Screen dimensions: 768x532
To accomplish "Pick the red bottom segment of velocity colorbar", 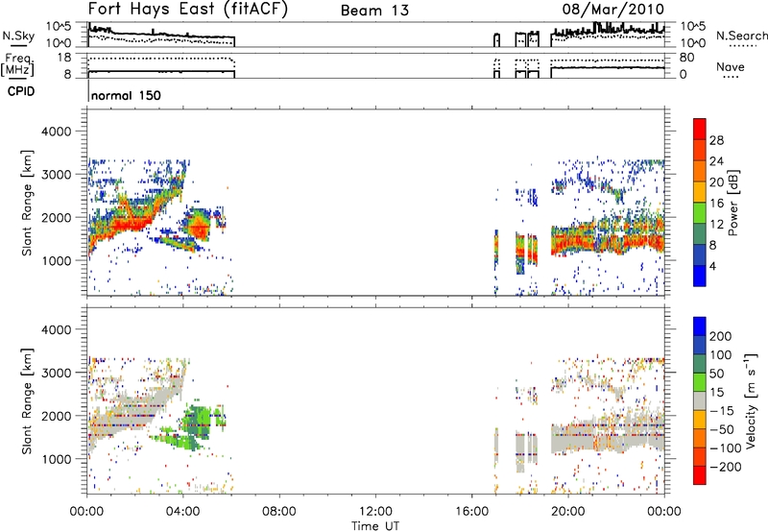I will pyautogui.click(x=700, y=475).
